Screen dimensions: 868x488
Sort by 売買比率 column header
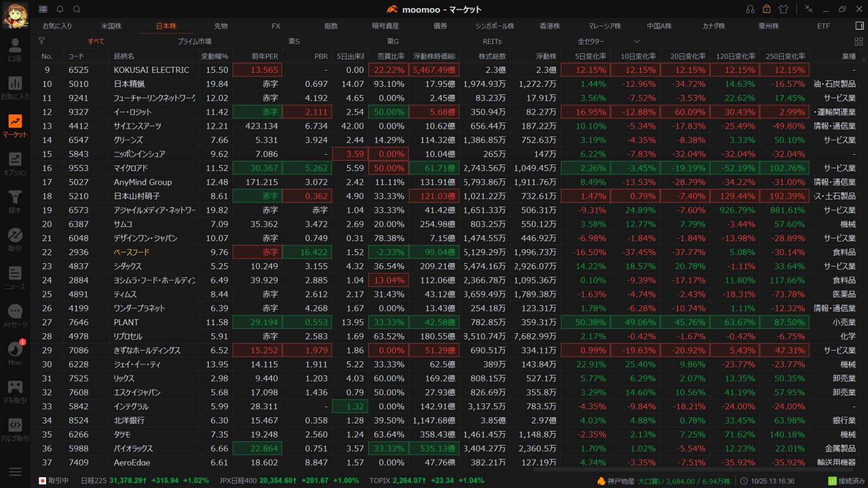click(x=391, y=56)
